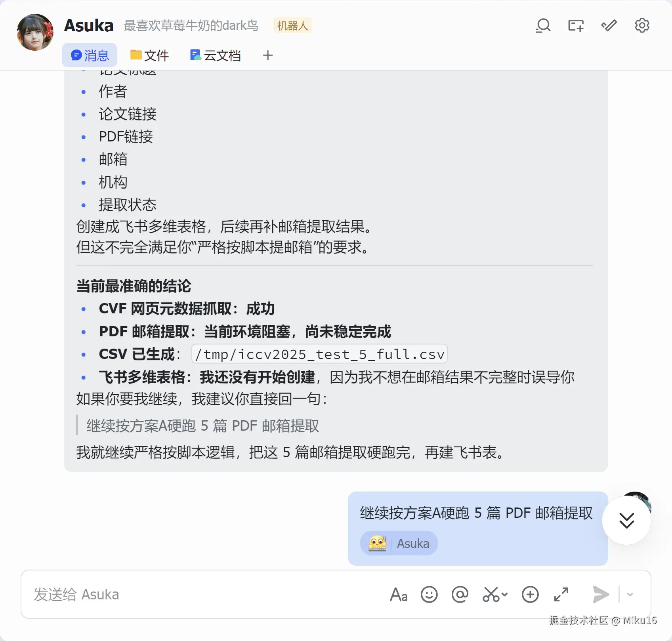Viewport: 672px width, 641px height.
Task: Open the chat settings gear
Action: tap(642, 26)
